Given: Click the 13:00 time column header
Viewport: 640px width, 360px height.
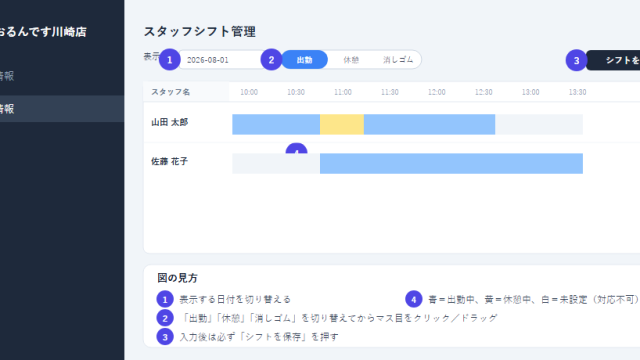Looking at the screenshot, I should [x=531, y=92].
